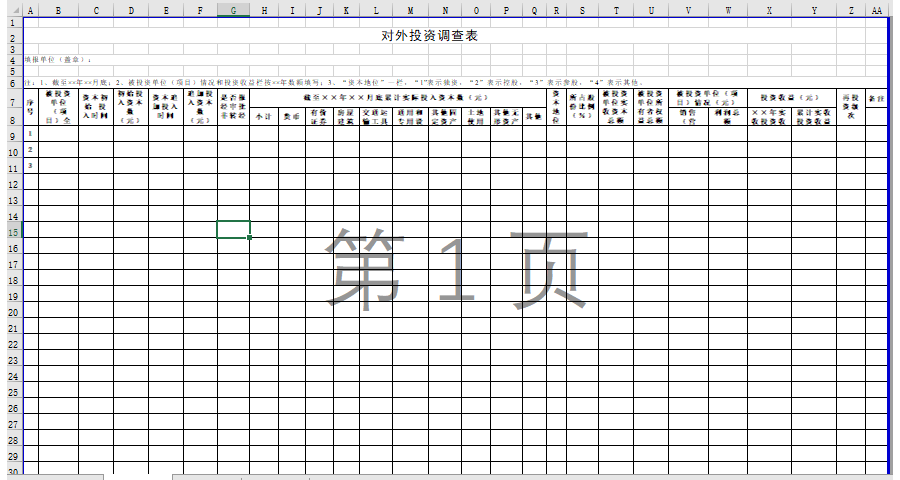The image size is (900, 480).
Task: Click the '投资收益（元）' header cell
Action: coord(792,98)
